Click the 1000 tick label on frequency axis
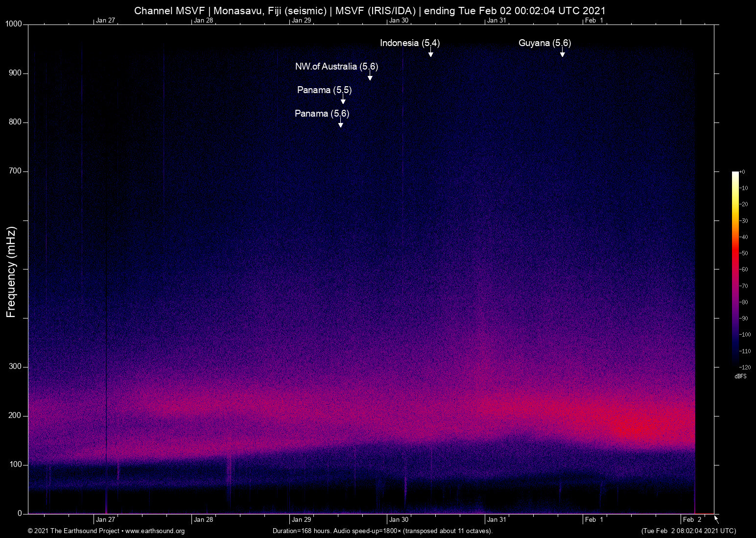This screenshot has width=756, height=538. [x=13, y=24]
